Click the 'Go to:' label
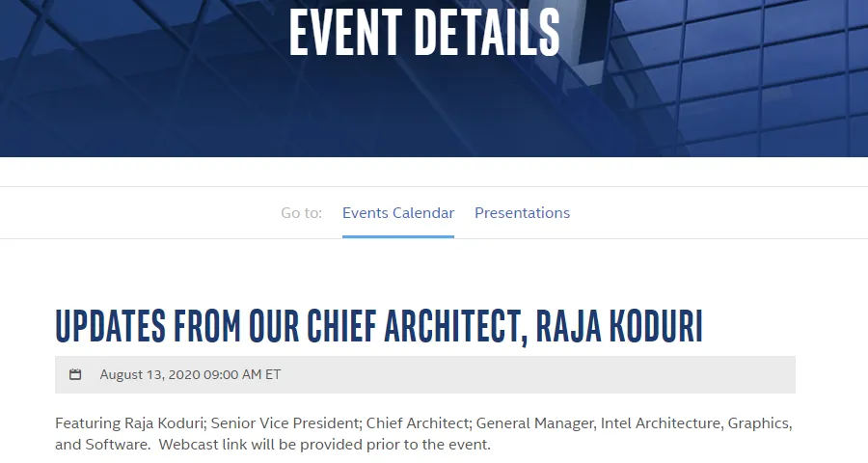 [x=301, y=212]
